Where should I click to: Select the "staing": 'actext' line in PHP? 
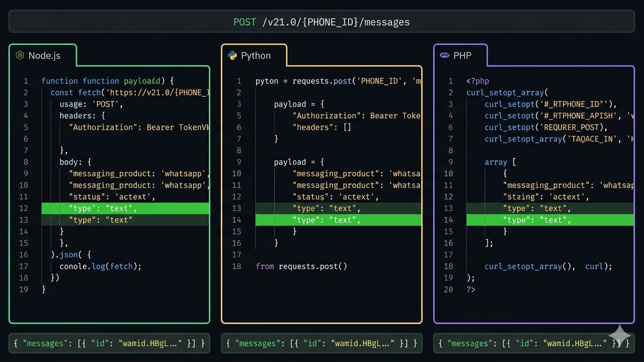click(546, 197)
